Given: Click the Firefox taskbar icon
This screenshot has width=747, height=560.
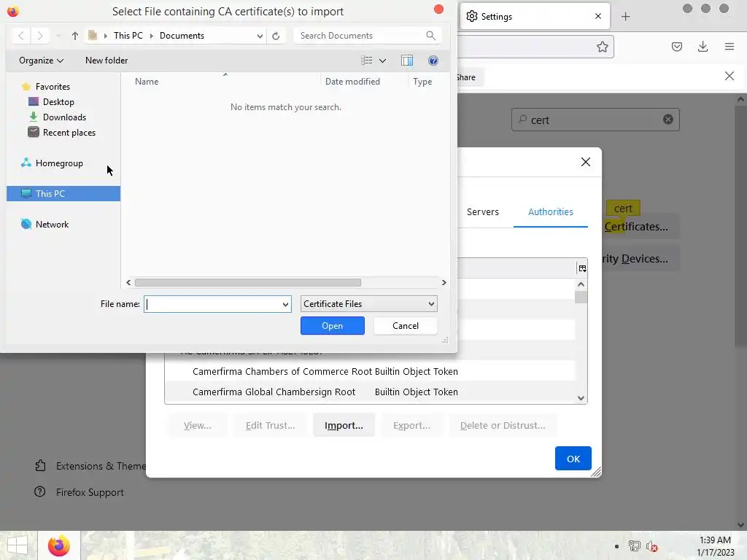Looking at the screenshot, I should pyautogui.click(x=58, y=545).
